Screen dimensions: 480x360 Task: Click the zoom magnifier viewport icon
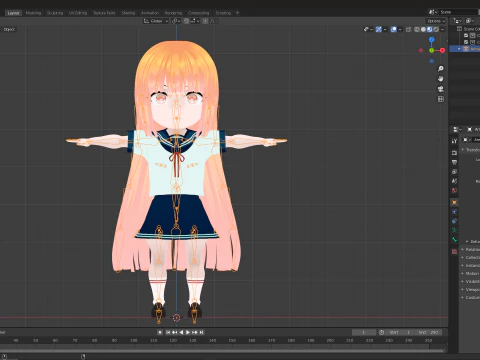coord(441,69)
